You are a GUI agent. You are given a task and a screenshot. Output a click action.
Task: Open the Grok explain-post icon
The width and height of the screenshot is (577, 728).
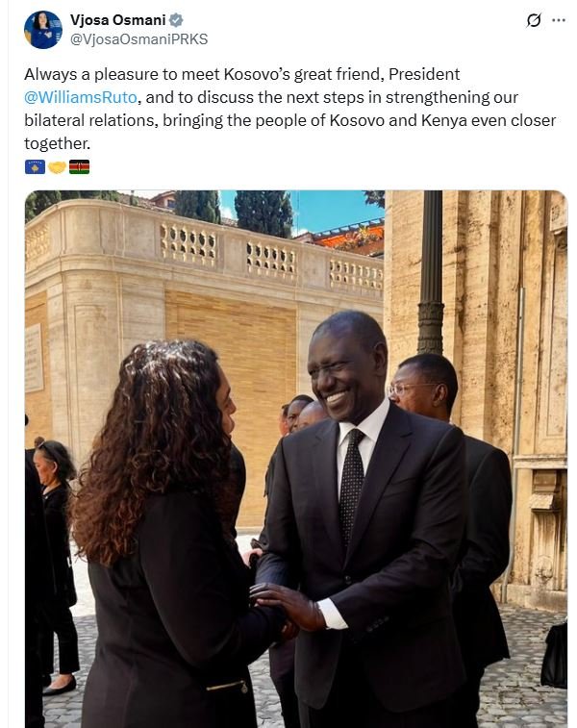[534, 20]
